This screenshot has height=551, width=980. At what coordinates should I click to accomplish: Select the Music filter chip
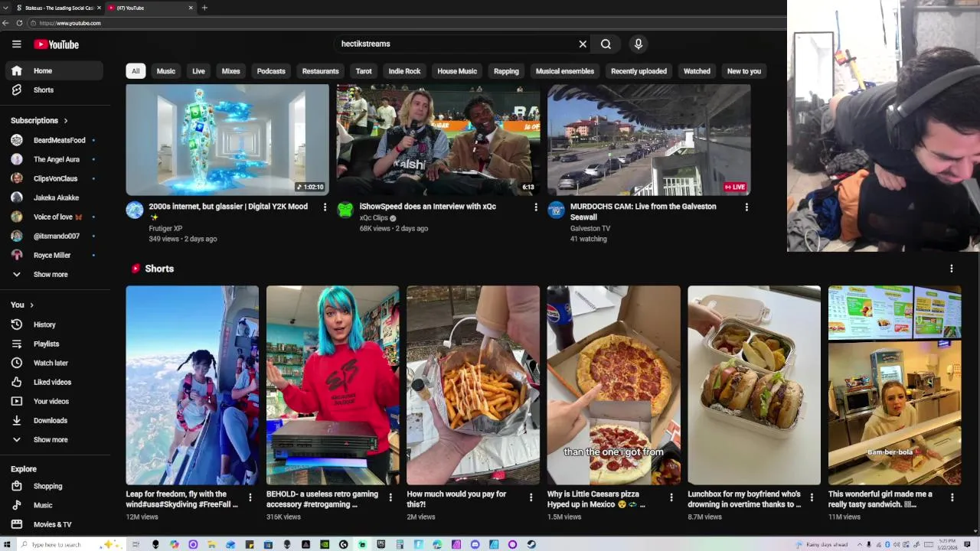coord(166,71)
